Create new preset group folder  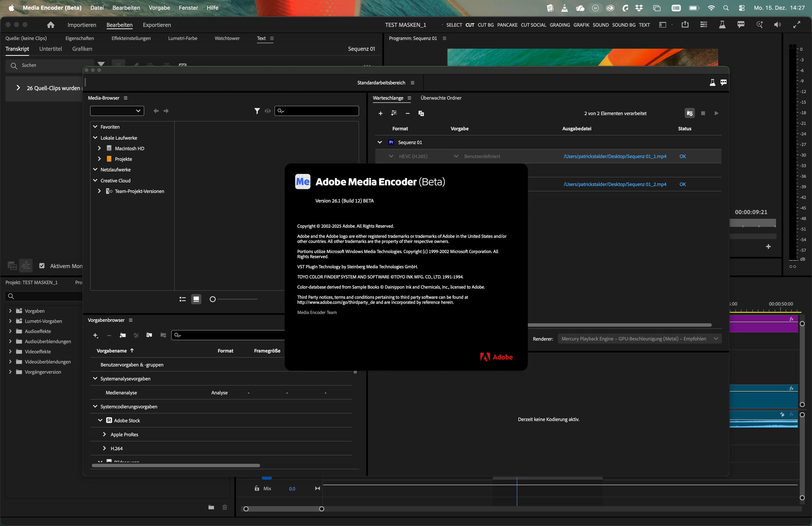pyautogui.click(x=122, y=336)
